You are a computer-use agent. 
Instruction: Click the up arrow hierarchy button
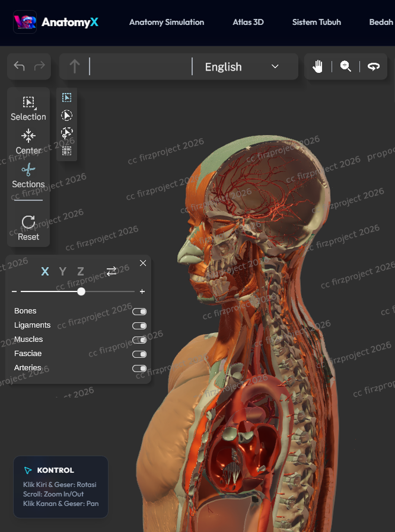click(x=75, y=66)
